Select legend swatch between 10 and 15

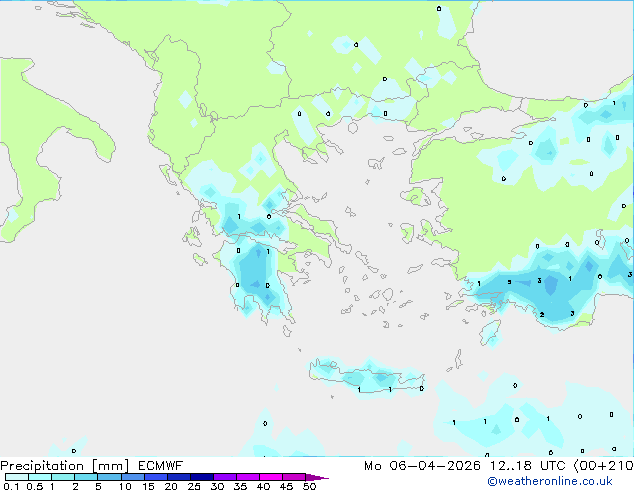pos(132,477)
